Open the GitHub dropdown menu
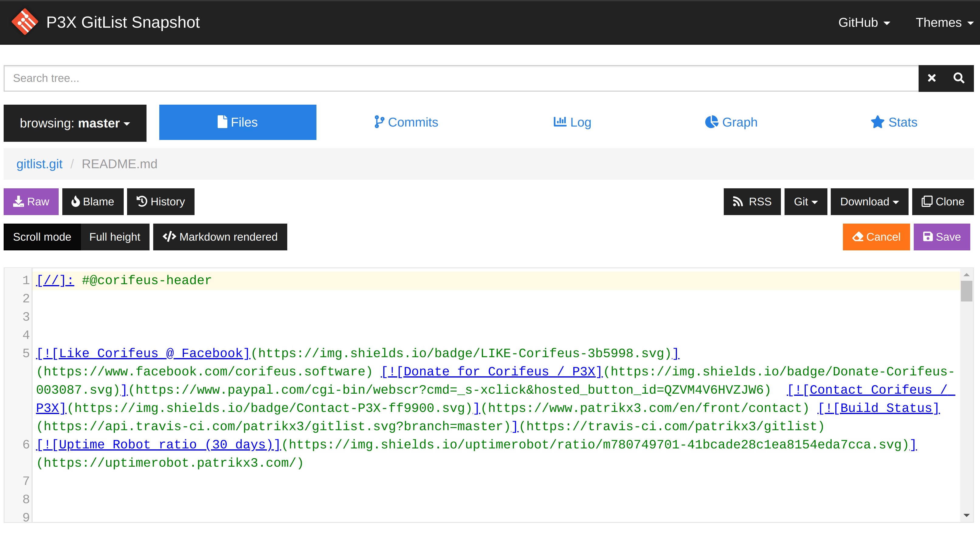The image size is (980, 533). point(864,23)
